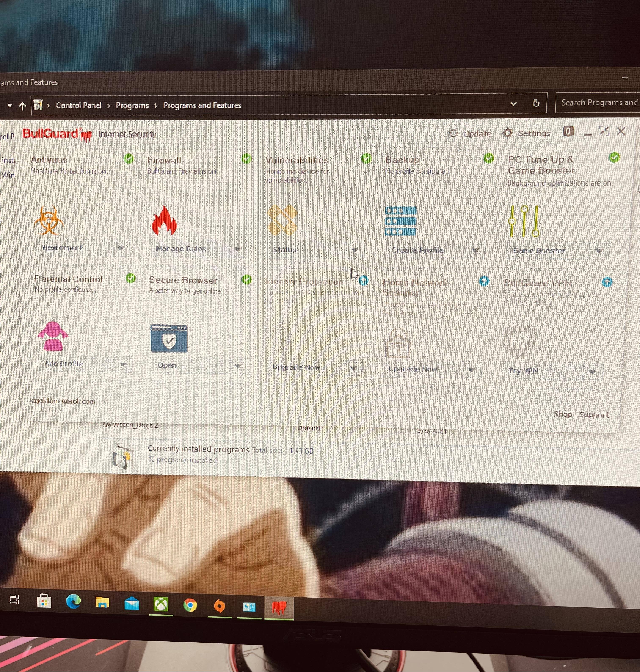
Task: Click the Search Programs and Features field
Action: click(x=599, y=103)
